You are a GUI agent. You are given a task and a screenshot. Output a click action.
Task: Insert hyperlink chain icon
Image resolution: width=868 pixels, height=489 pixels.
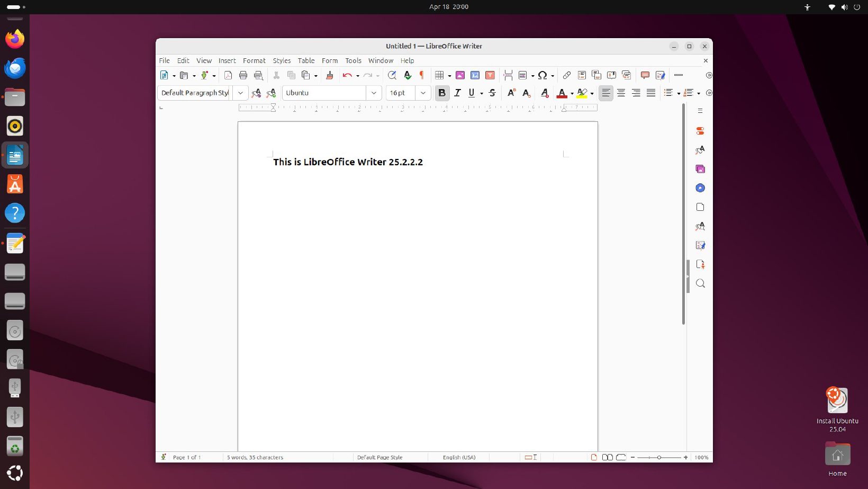click(566, 75)
